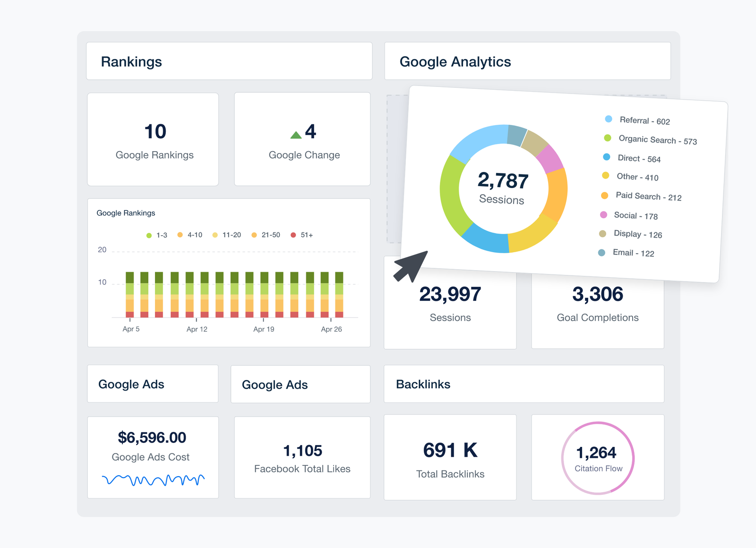Select the Organic Search legend dot
The width and height of the screenshot is (756, 548).
[x=608, y=138]
